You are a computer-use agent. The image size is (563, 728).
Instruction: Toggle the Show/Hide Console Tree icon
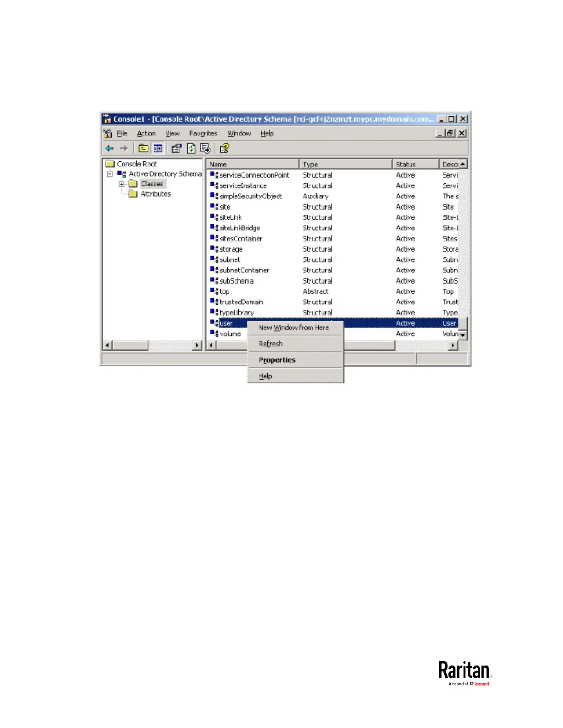point(158,148)
